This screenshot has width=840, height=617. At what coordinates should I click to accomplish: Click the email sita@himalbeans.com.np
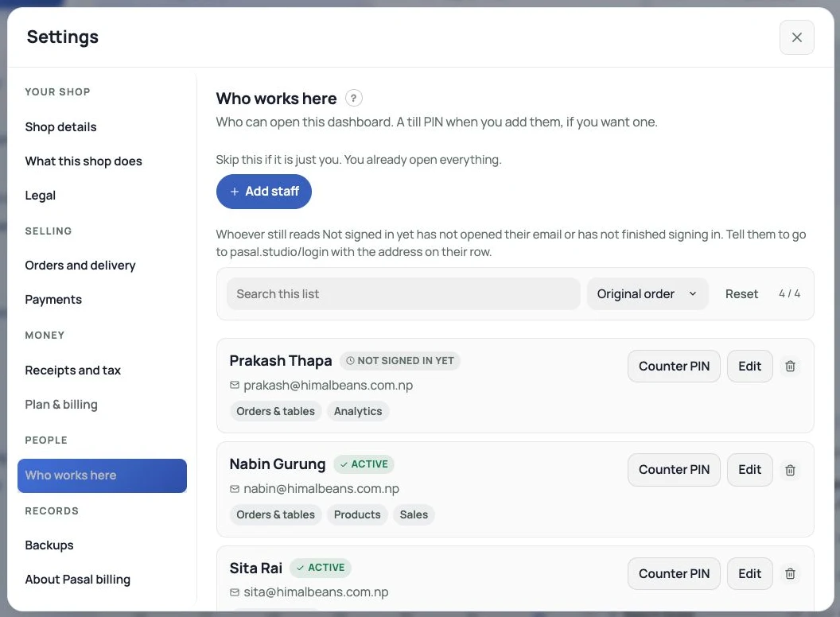pyautogui.click(x=316, y=592)
